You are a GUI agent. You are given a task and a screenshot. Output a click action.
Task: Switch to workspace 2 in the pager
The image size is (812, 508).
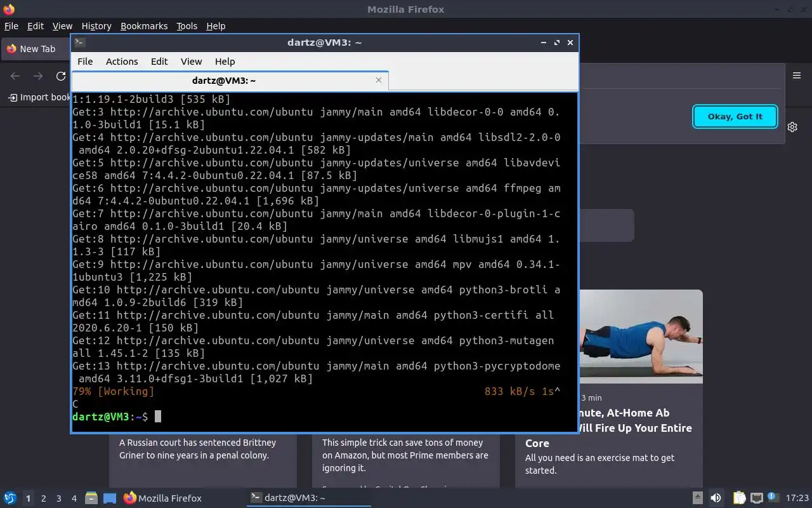[43, 498]
